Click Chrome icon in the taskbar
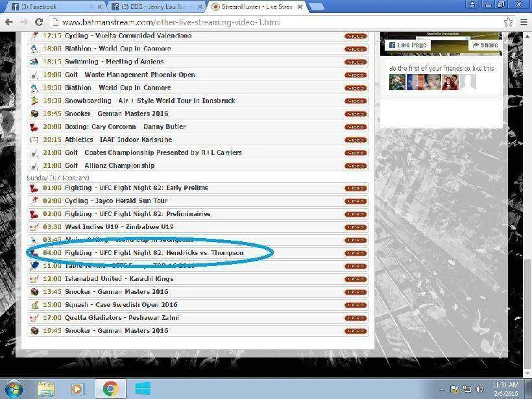Screen dimensions: 532x399 [110, 389]
